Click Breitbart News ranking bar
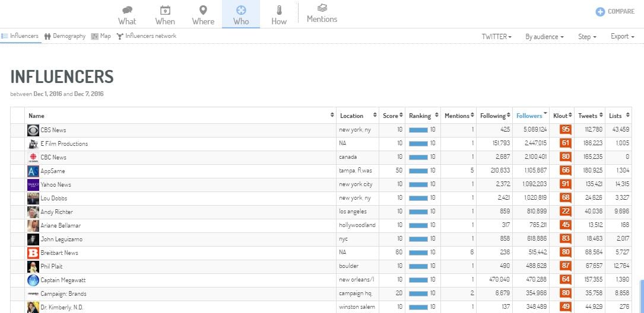Image resolution: width=644 pixels, height=313 pixels. (418, 253)
